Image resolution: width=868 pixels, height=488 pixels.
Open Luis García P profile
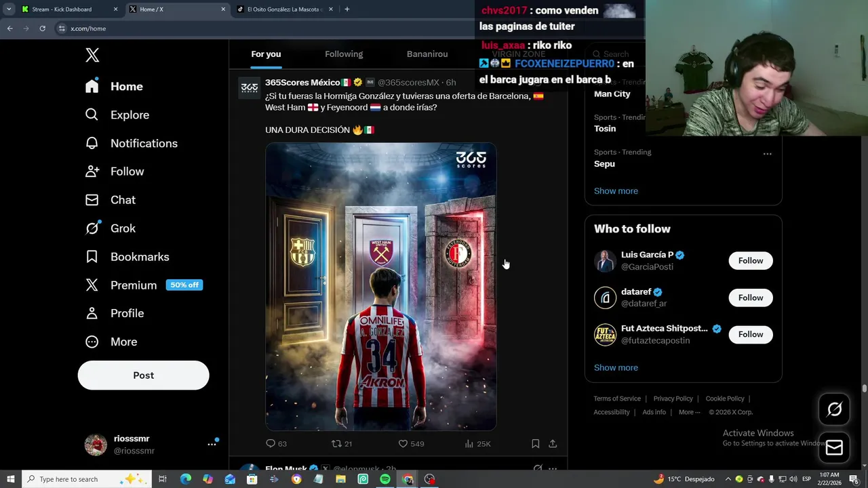[648, 255]
